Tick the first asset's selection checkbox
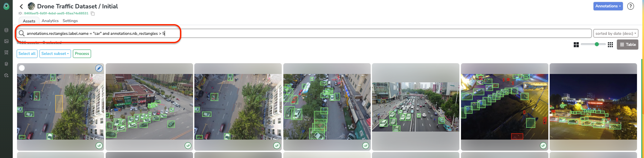This screenshot has height=158, width=644. pyautogui.click(x=22, y=68)
